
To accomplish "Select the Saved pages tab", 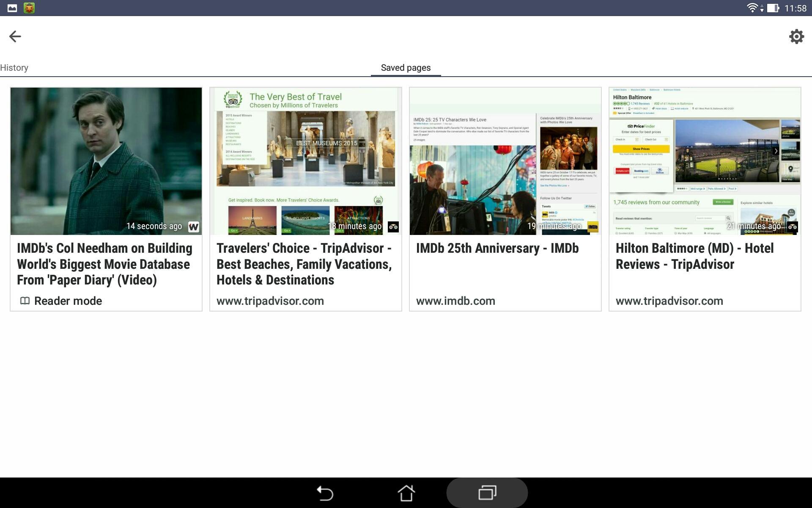I will tap(406, 68).
